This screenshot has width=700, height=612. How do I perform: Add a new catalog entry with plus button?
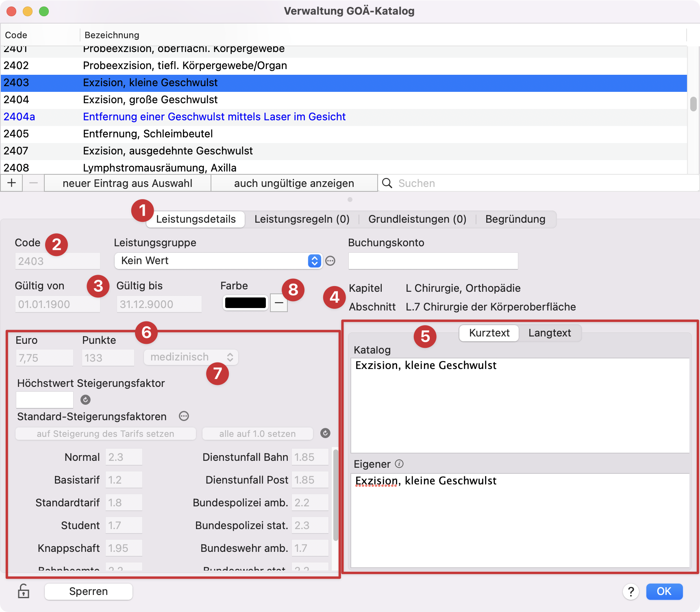(x=12, y=183)
